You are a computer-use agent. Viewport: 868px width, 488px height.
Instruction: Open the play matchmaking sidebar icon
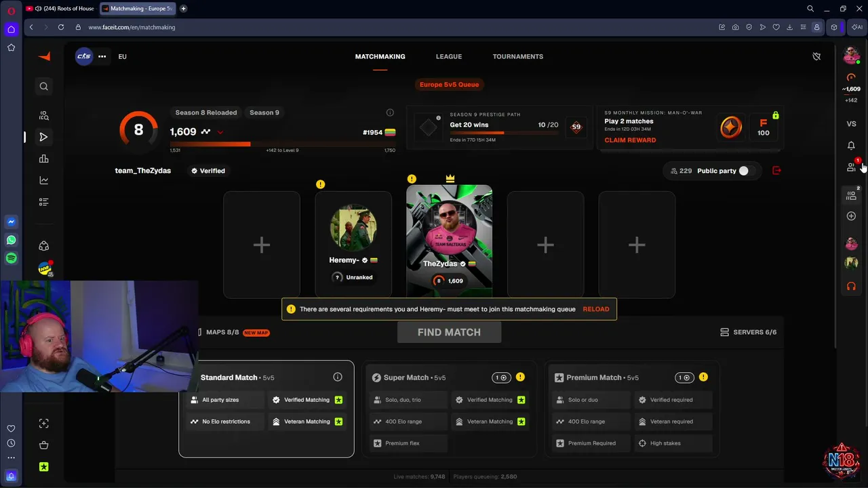pyautogui.click(x=43, y=137)
